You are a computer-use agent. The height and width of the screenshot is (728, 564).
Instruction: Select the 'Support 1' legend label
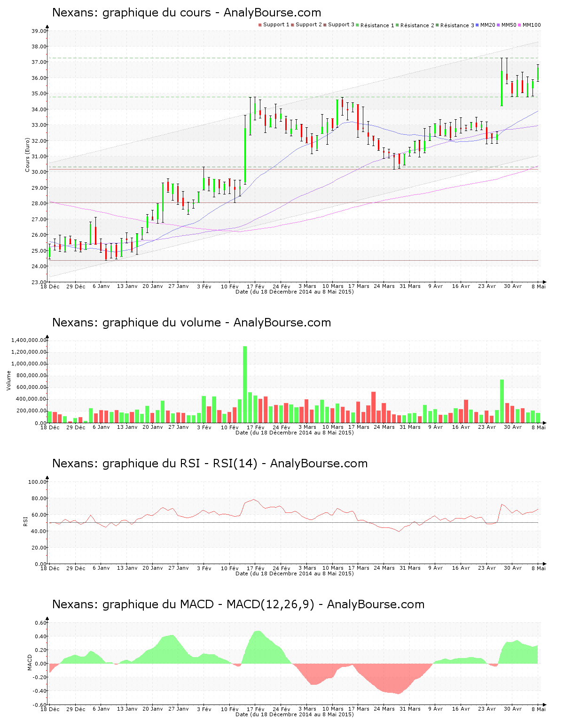tap(276, 25)
